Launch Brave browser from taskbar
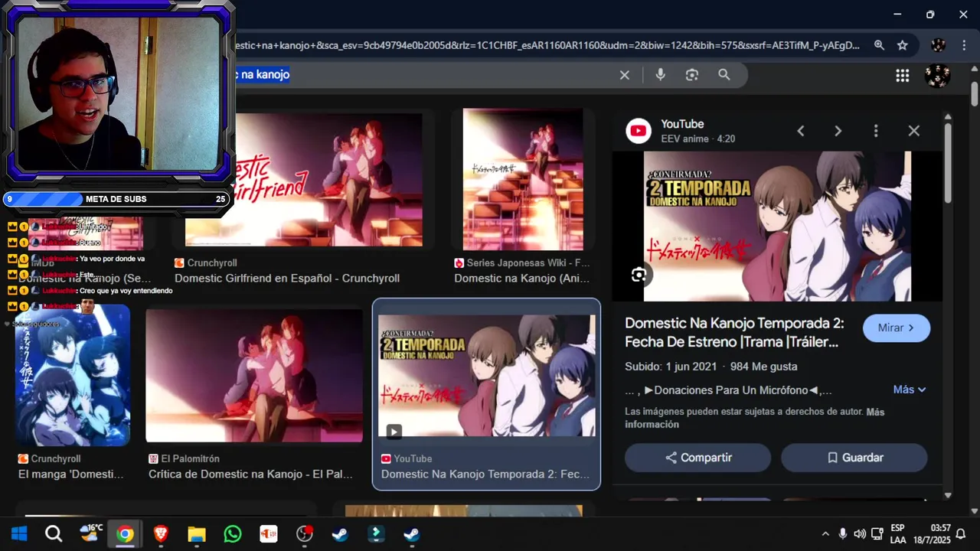 pos(161,533)
